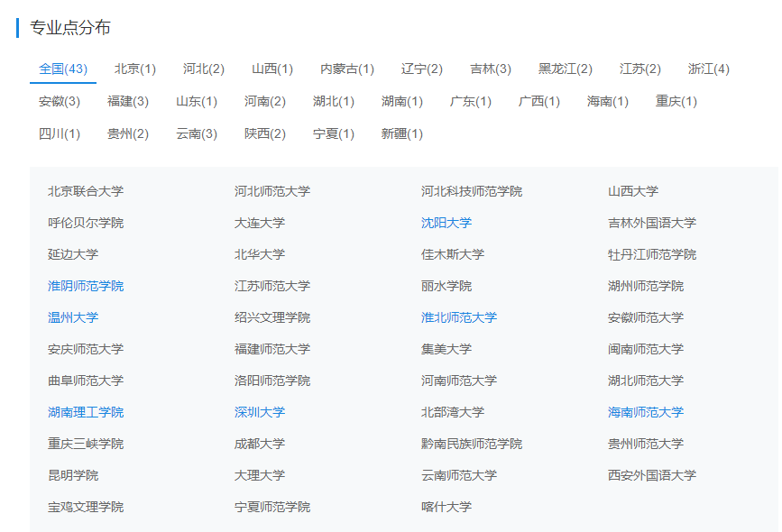Click 闽南师范大学 entry
Viewport: 782px width, 532px height.
pos(646,349)
